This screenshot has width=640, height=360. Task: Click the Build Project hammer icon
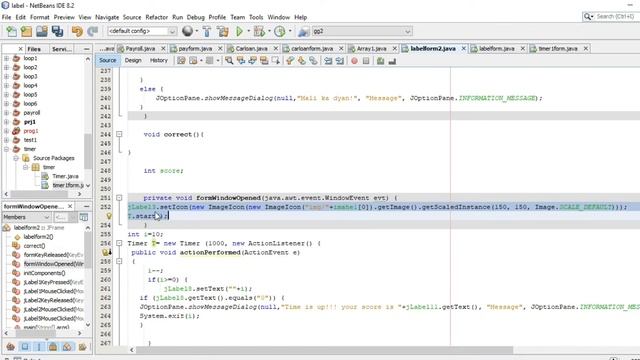207,31
